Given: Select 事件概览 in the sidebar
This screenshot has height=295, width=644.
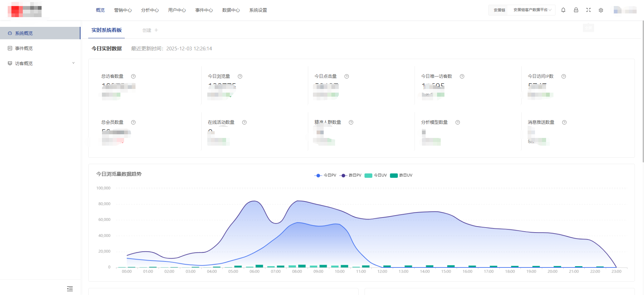Looking at the screenshot, I should [x=40, y=48].
